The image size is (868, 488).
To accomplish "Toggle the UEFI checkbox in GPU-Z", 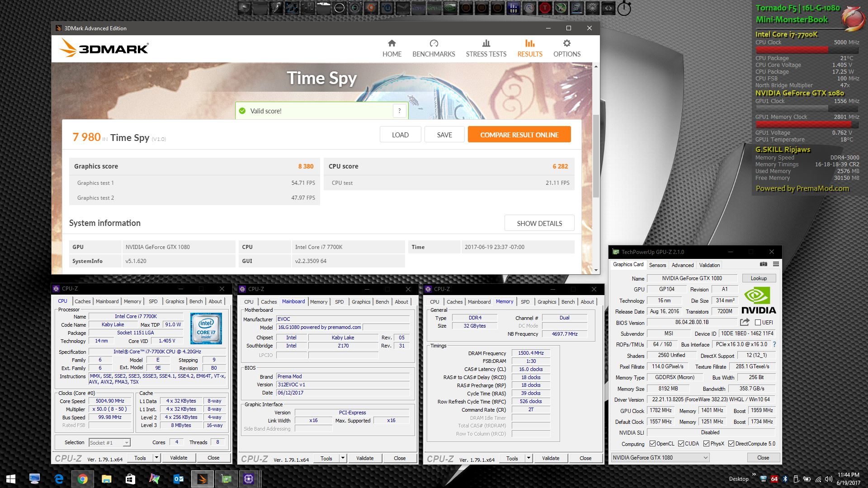I will coord(758,323).
